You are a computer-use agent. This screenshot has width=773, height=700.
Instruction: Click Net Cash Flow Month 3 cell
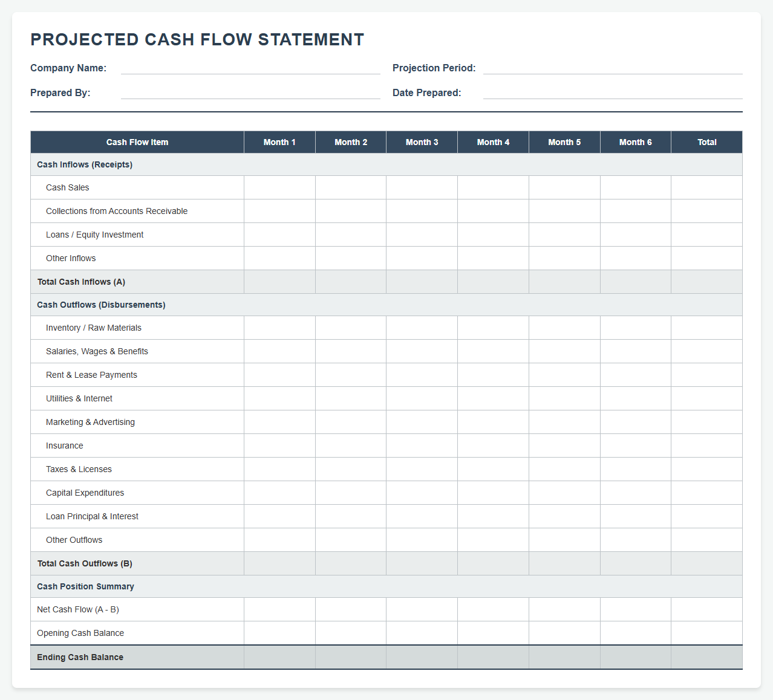tap(422, 609)
